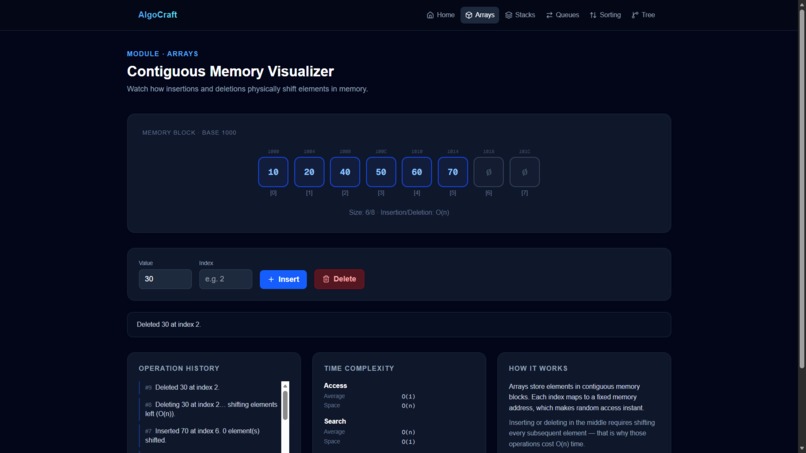Click the 'MODULE · ARRAYS' breadcrumb text
Viewport: 806px width, 453px height.
click(162, 53)
